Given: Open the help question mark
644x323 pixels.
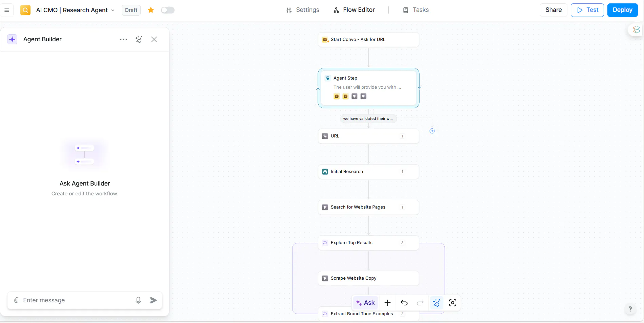Looking at the screenshot, I should [x=630, y=309].
